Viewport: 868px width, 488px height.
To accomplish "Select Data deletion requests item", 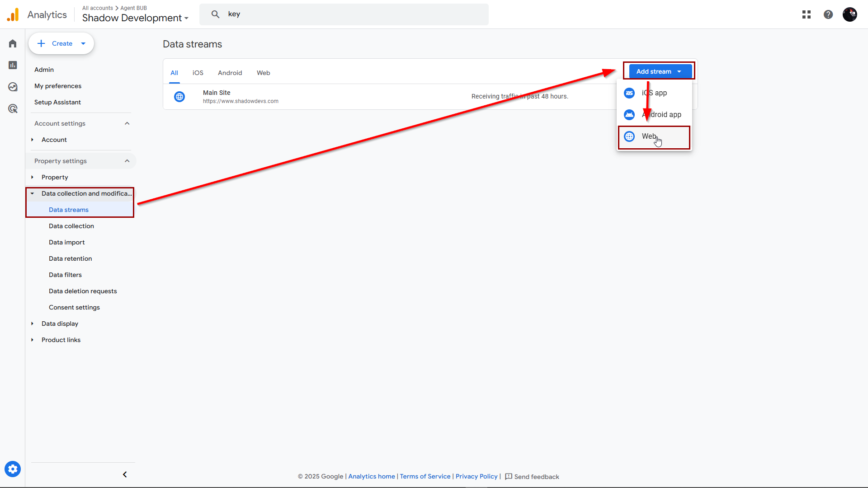I will (x=83, y=291).
